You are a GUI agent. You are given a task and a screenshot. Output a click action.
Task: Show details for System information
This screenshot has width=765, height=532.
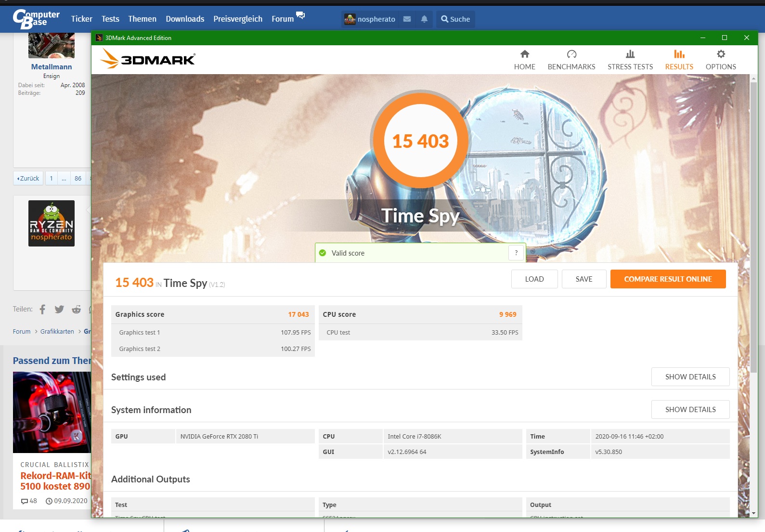(x=690, y=409)
